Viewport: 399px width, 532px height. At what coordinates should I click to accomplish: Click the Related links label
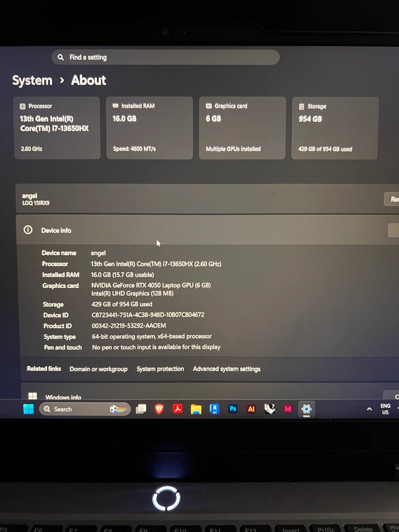(44, 368)
